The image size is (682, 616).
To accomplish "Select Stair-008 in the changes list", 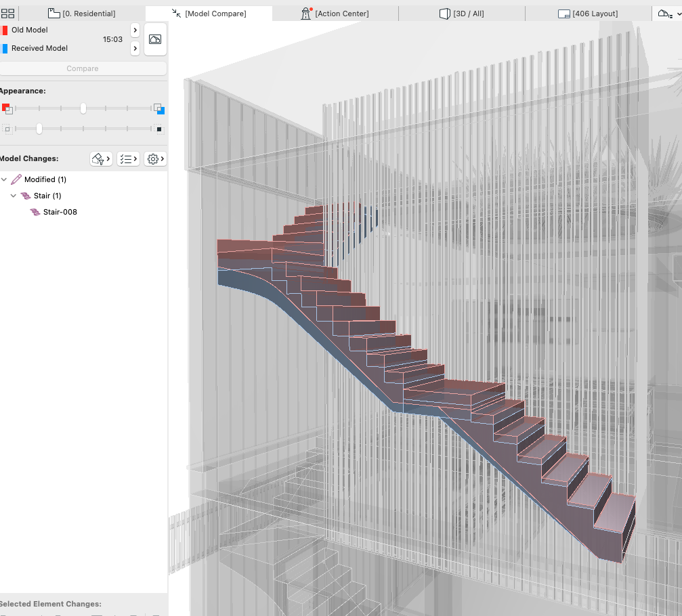I will coord(60,212).
